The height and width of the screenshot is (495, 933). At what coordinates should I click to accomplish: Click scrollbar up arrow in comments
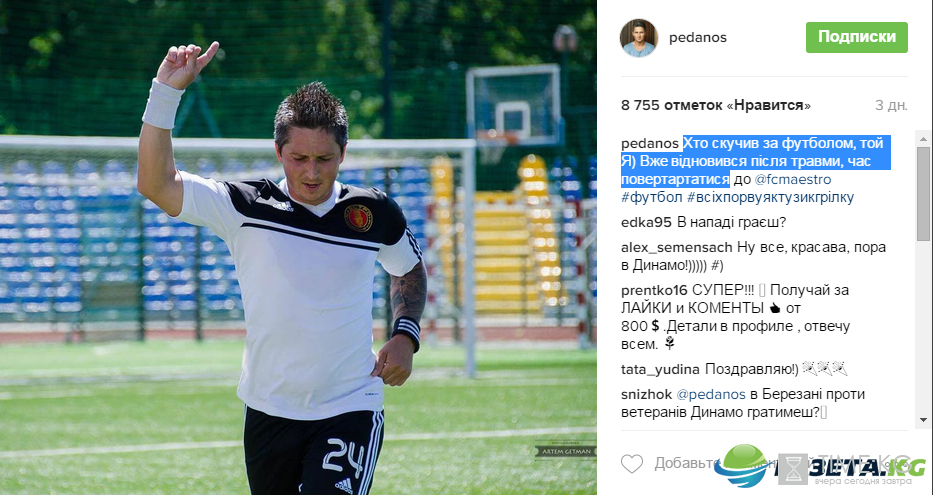click(x=923, y=139)
